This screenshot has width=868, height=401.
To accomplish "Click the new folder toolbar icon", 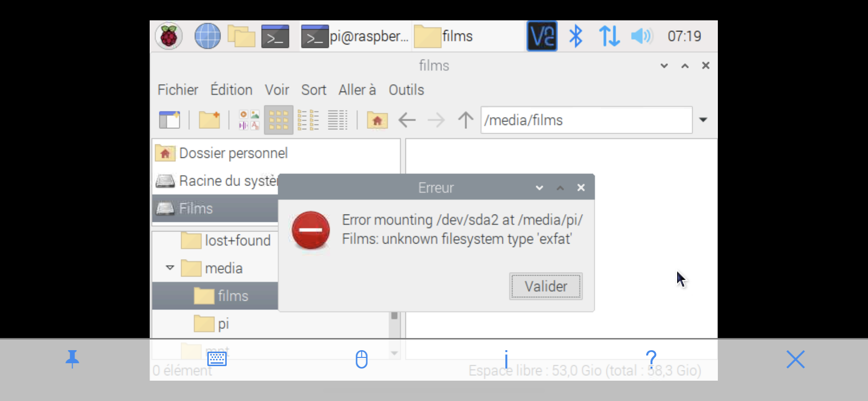I will pyautogui.click(x=209, y=120).
